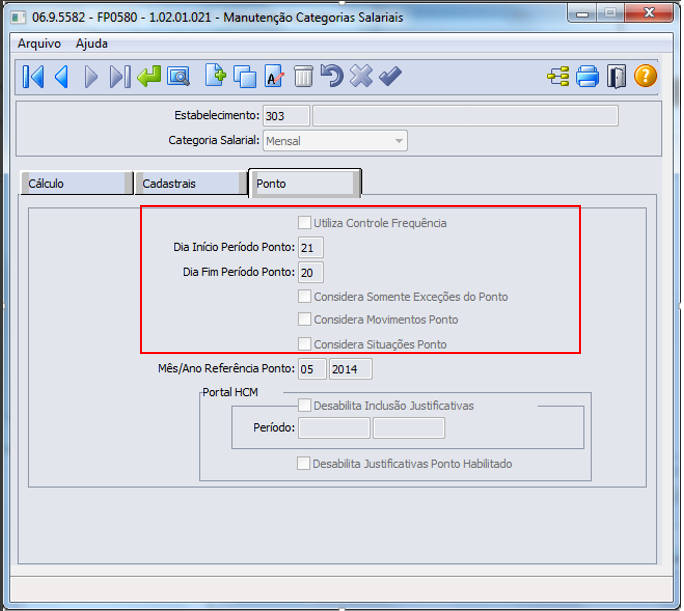Undo changes with curved arrow icon
Image resolution: width=684 pixels, height=611 pixels.
(332, 76)
